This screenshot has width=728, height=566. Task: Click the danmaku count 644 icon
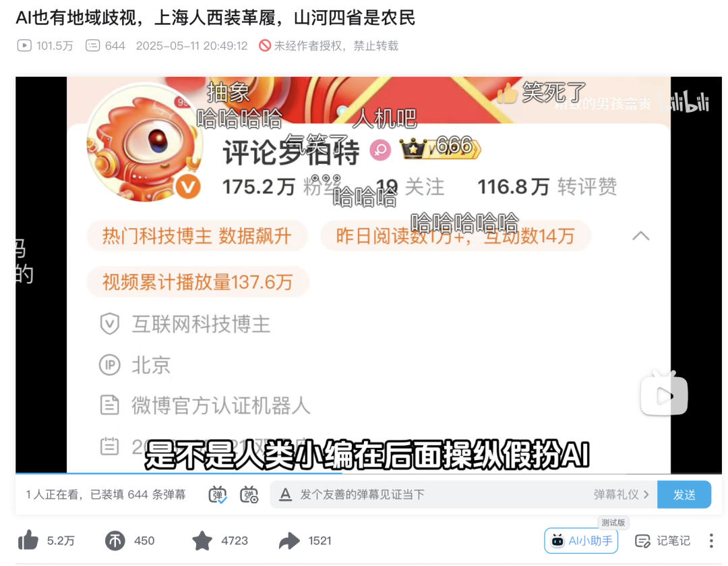[x=92, y=46]
